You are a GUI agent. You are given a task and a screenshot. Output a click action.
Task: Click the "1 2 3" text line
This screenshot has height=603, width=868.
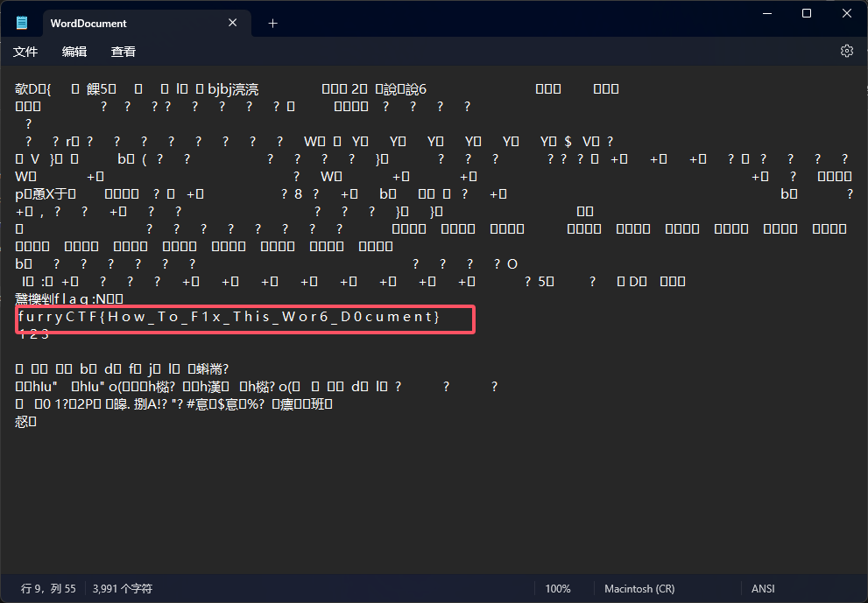(x=33, y=334)
